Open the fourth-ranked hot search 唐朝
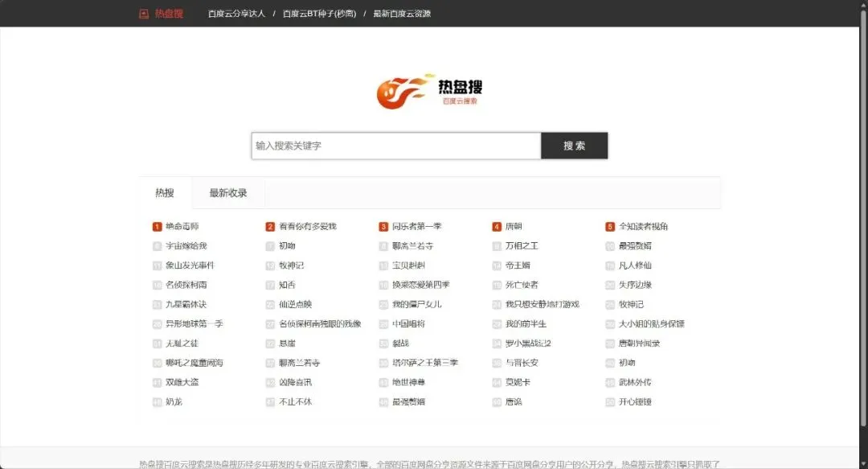 [x=514, y=227]
